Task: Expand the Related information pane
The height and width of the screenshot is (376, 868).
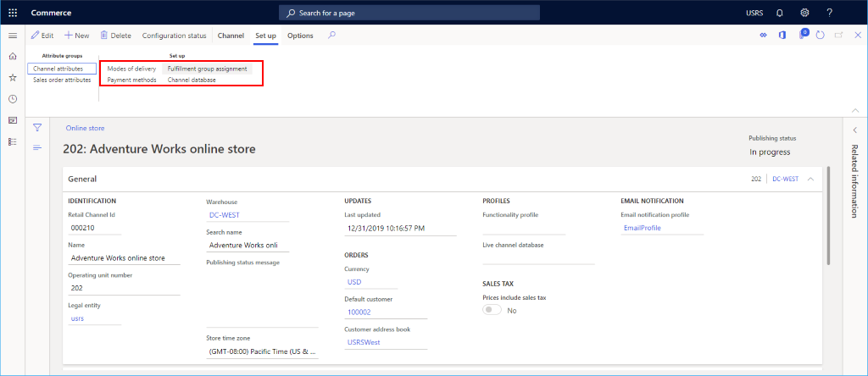Action: [855, 130]
